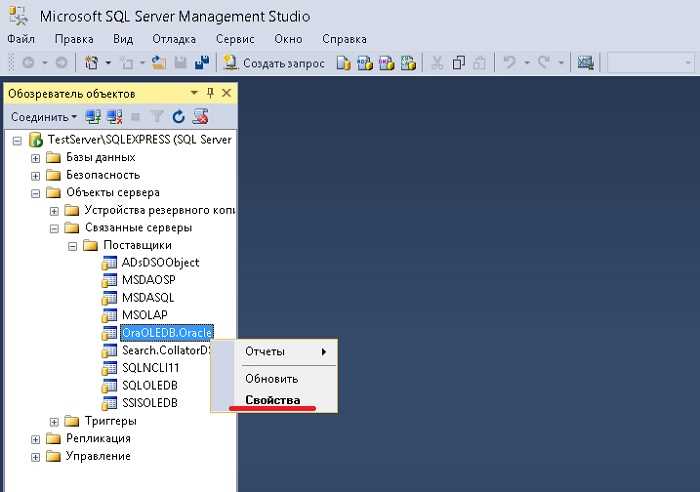
Task: Click the Save All toolbar icon
Action: [202, 63]
